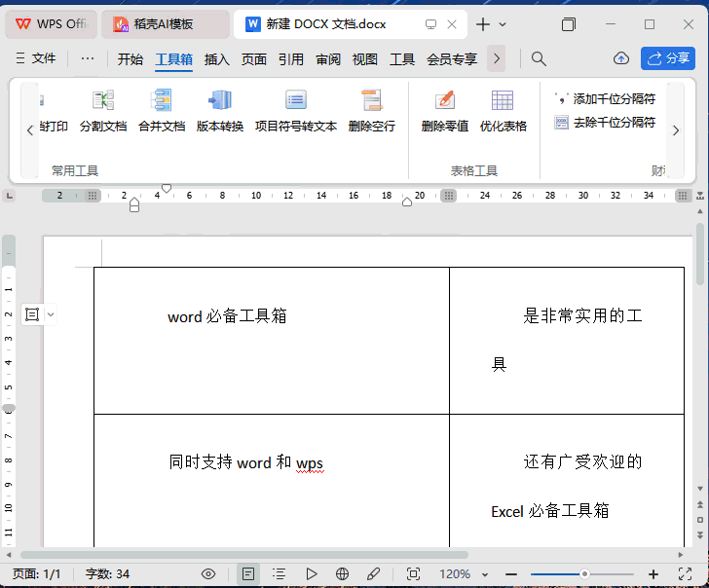Screen dimensions: 709x588
Task: Click the cloud upload sync icon
Action: pos(621,58)
